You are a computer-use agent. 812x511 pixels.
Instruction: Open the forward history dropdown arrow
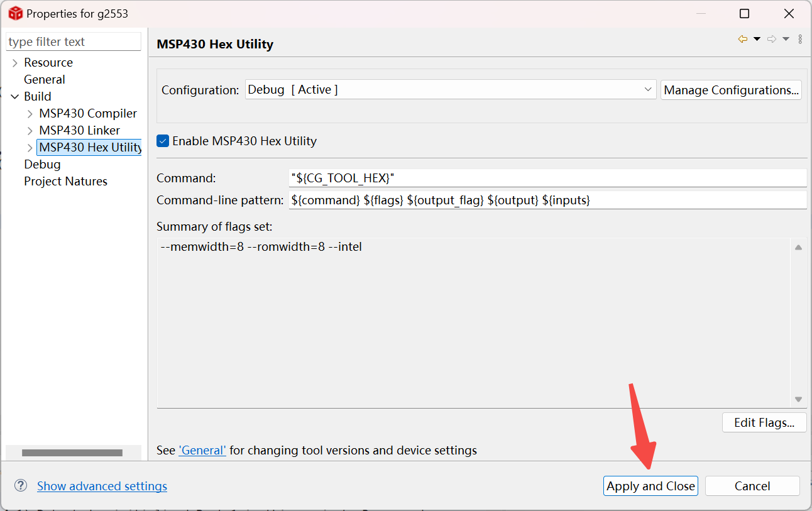click(786, 39)
